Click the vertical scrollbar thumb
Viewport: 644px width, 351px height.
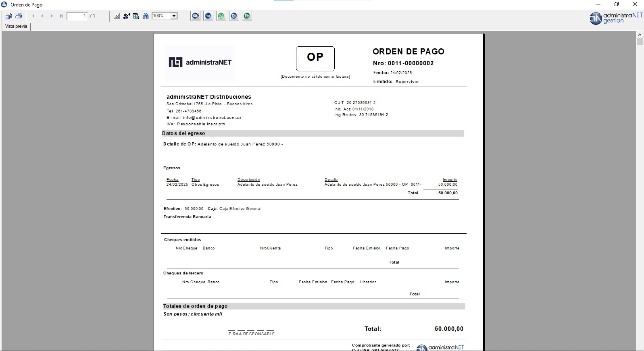(x=640, y=42)
